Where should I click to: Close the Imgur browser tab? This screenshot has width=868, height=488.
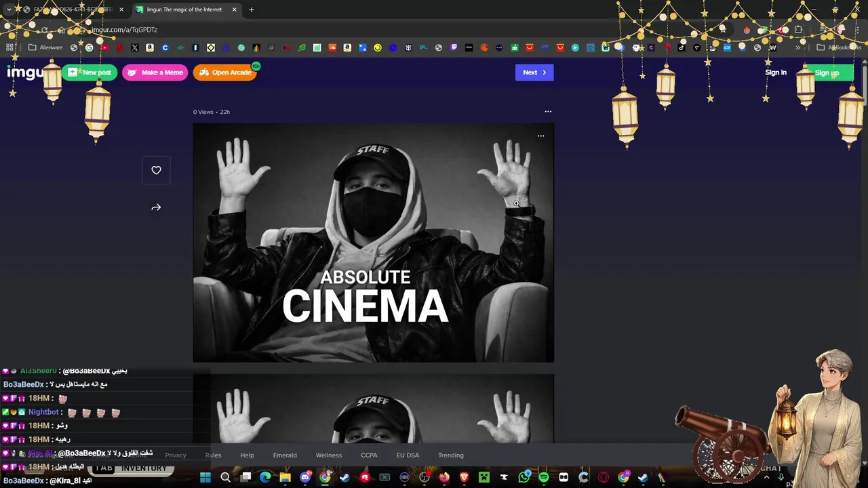pos(234,9)
